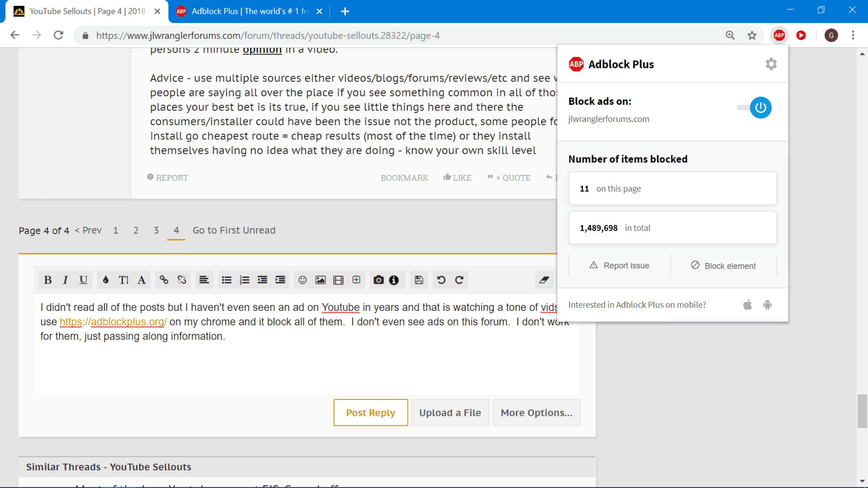Quote the post with + QUOTE
The height and width of the screenshot is (488, 868).
[509, 178]
